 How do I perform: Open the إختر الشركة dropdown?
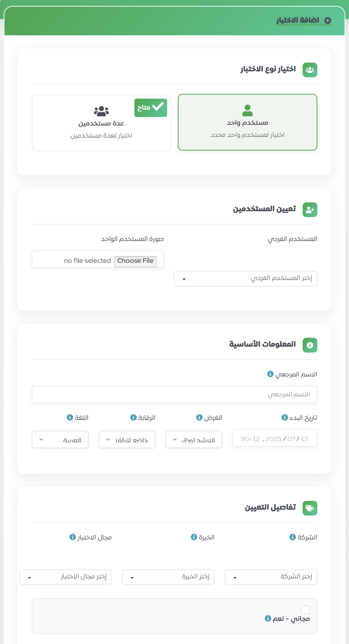click(271, 577)
